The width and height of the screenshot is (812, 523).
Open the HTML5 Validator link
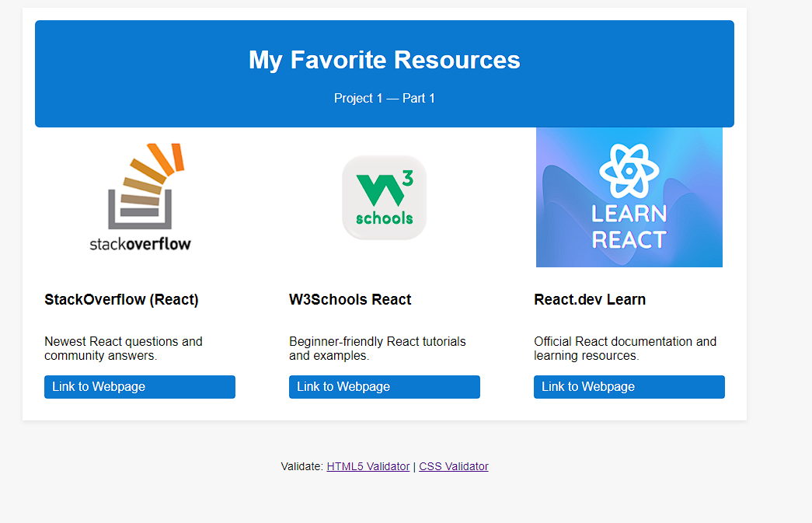368,466
